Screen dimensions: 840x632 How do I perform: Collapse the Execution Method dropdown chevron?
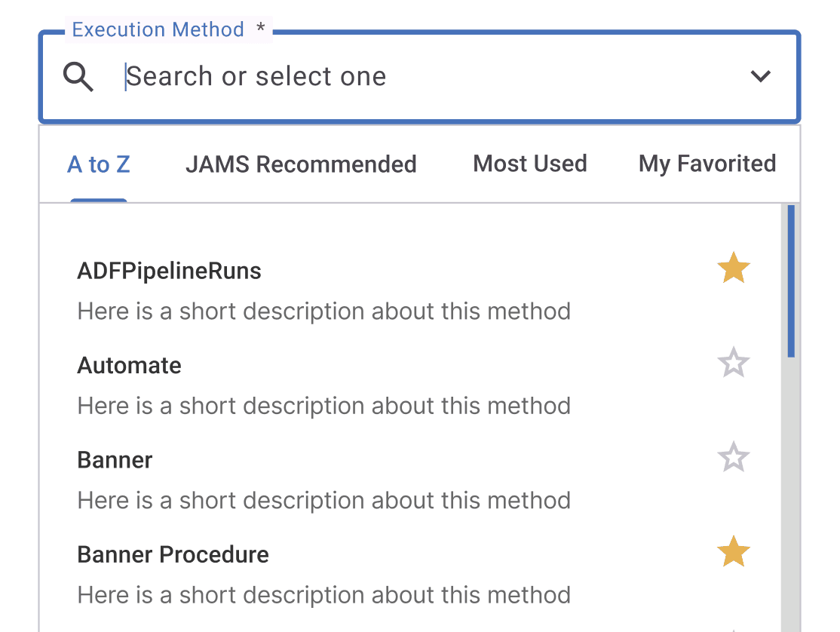(x=760, y=76)
